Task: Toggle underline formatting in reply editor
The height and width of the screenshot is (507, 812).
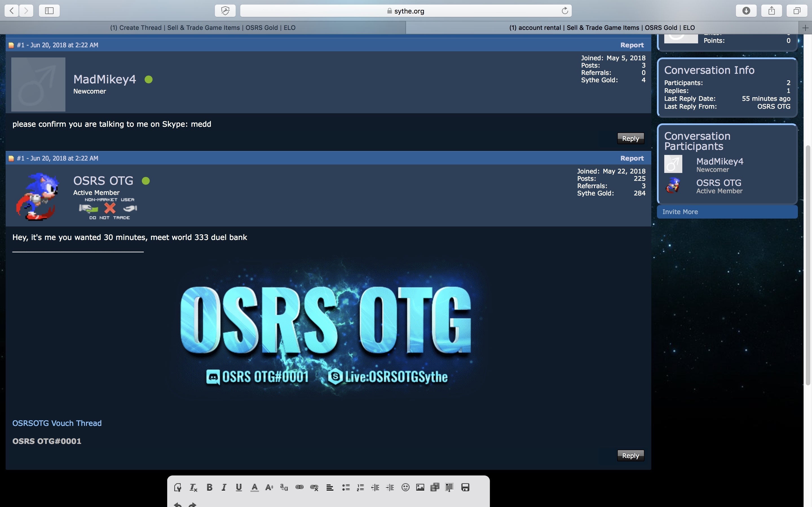Action: 239,487
